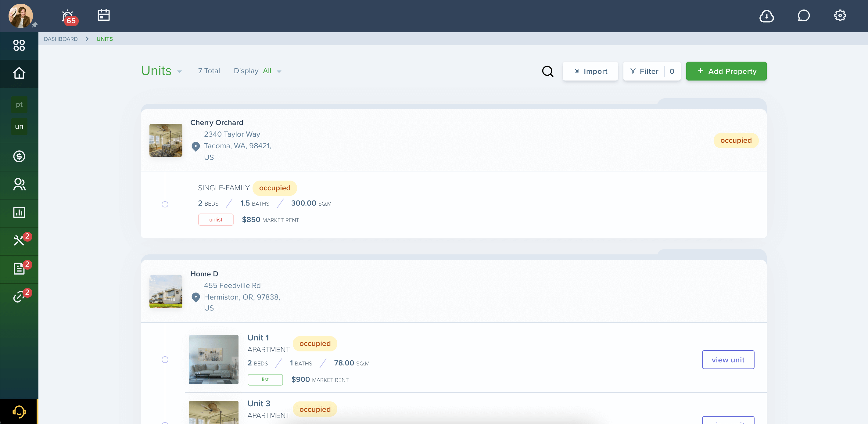Open the user profile avatar
This screenshot has height=424, width=868.
(20, 16)
